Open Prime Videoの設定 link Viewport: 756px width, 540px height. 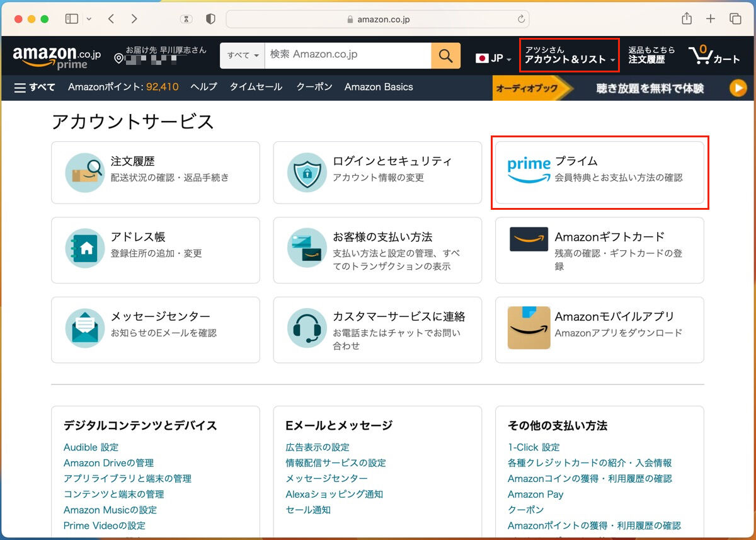(x=105, y=526)
